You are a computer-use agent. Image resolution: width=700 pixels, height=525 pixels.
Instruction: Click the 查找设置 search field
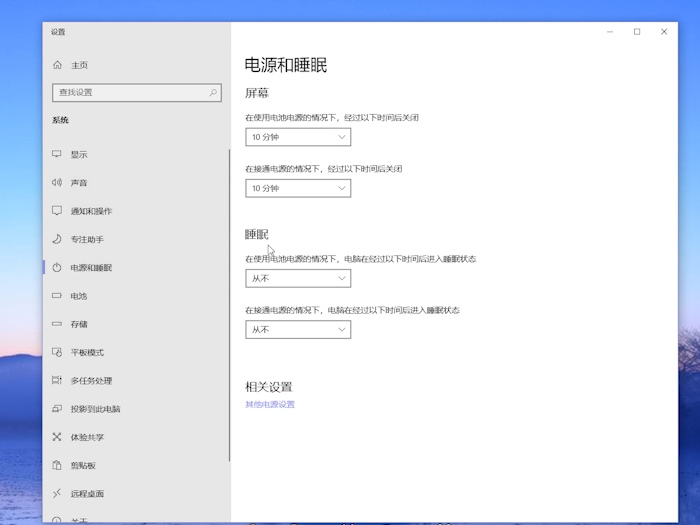137,92
